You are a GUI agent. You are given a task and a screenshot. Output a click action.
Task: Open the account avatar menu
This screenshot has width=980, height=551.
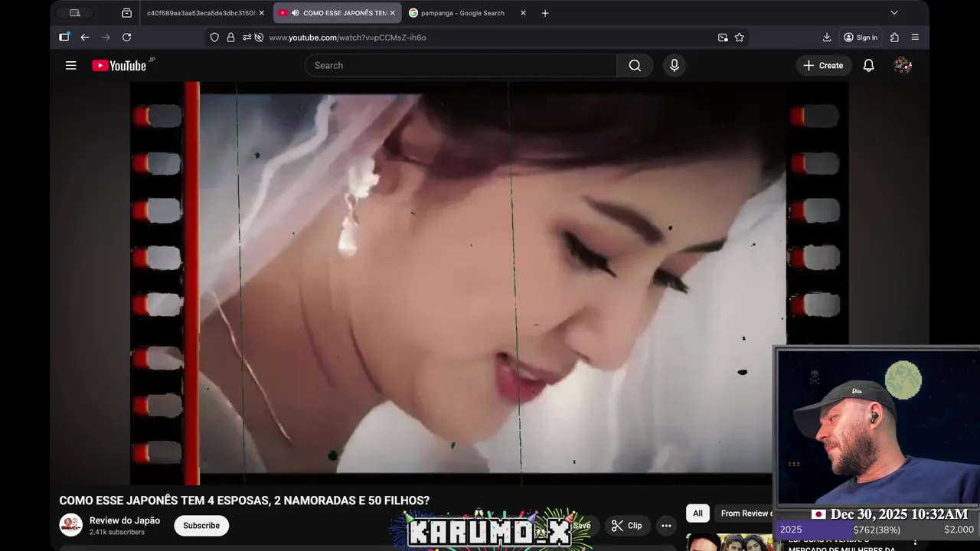click(903, 66)
